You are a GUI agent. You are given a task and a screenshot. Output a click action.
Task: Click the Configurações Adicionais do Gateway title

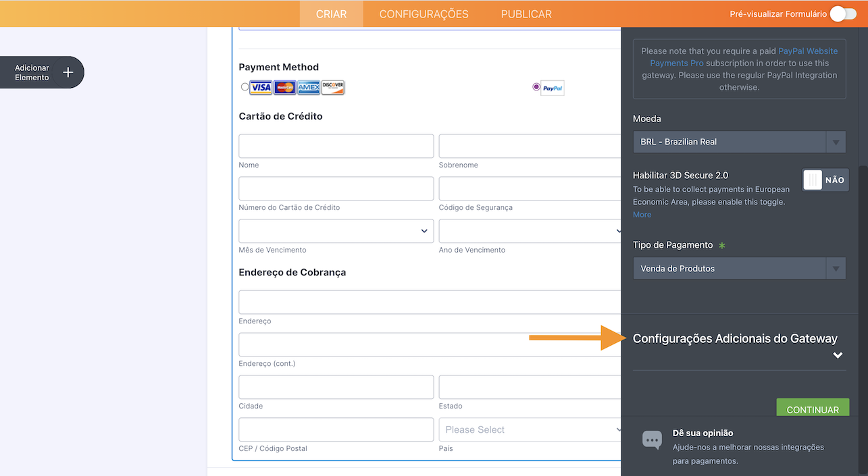tap(735, 338)
